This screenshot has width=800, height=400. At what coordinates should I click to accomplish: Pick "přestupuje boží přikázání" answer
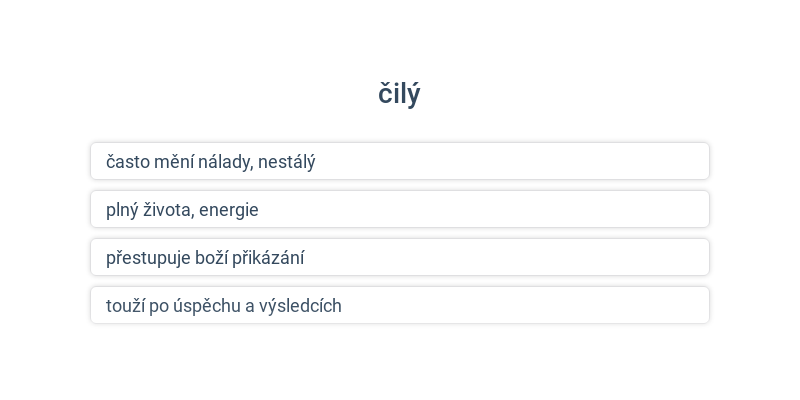coord(400,257)
